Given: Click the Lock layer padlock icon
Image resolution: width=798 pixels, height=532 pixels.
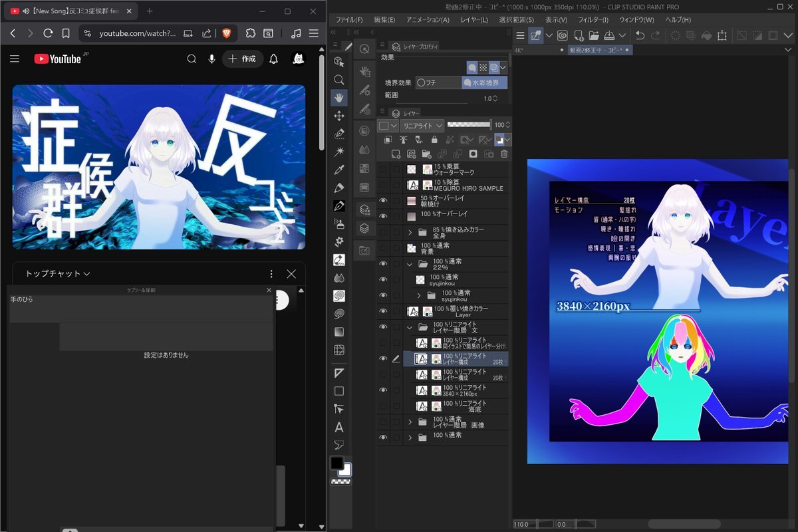Looking at the screenshot, I should pos(434,140).
